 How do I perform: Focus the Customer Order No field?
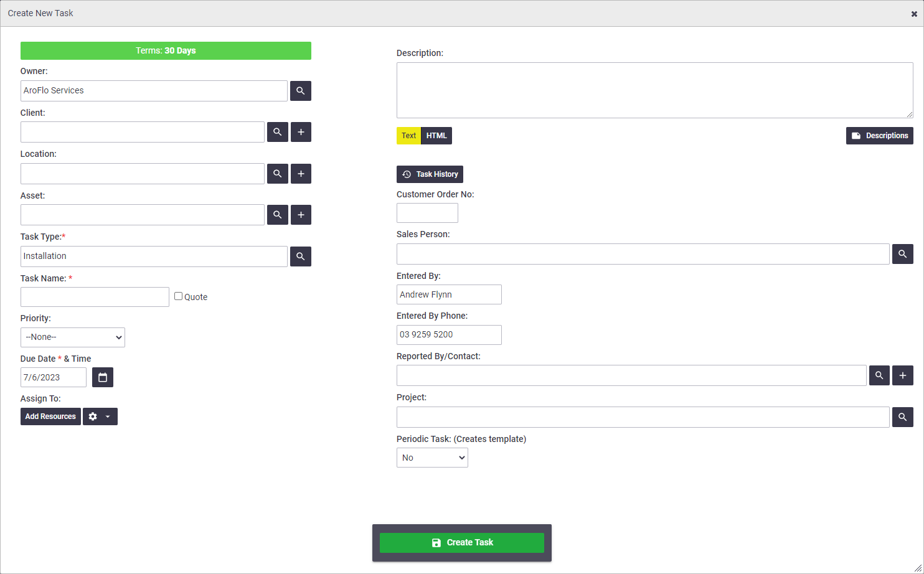click(x=427, y=213)
